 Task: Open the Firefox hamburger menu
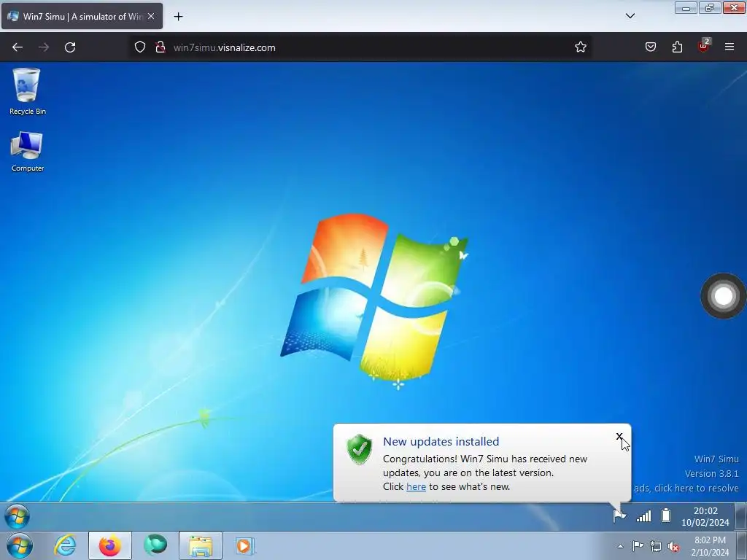729,47
